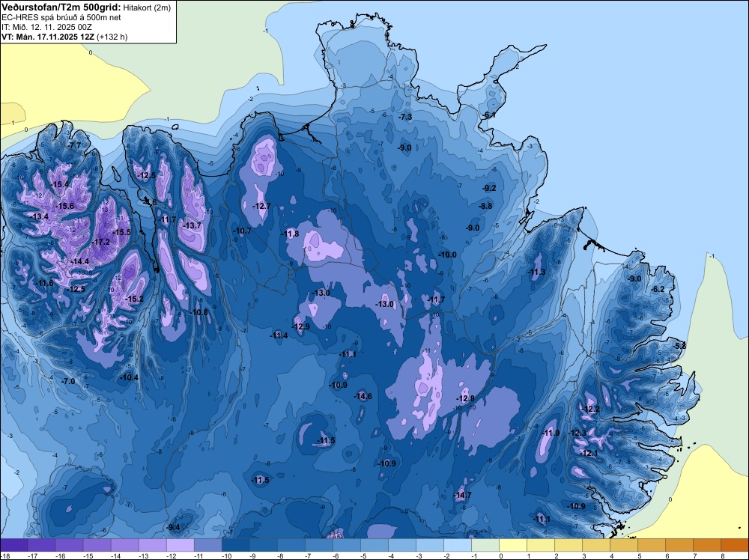Select the -11.6 temperature reading
Image resolution: width=749 pixels, height=560 pixels.
pos(44,283)
